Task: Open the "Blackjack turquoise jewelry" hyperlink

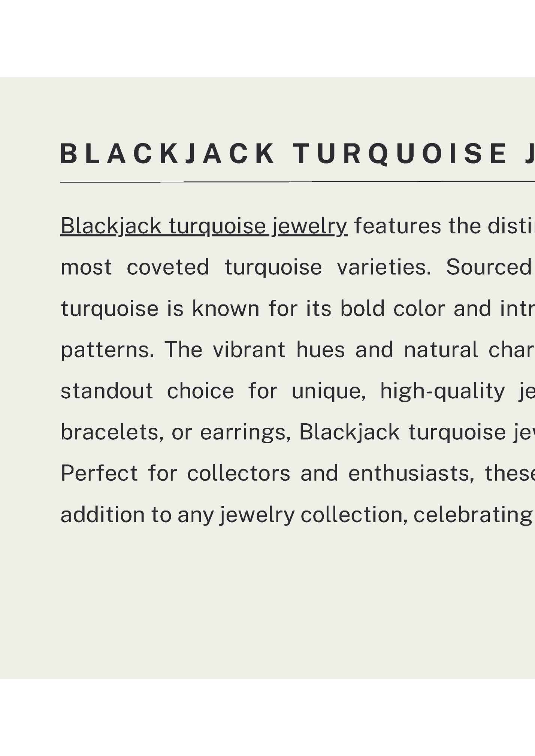Action: pyautogui.click(x=204, y=226)
